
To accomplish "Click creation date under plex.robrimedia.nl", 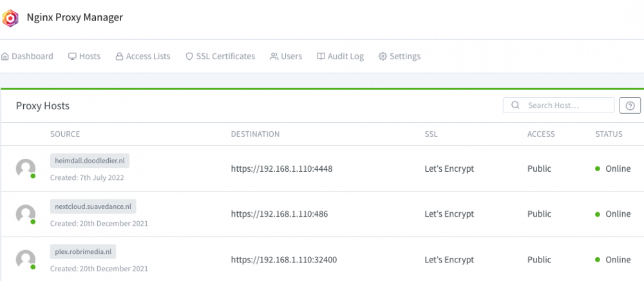I will pos(99,269).
